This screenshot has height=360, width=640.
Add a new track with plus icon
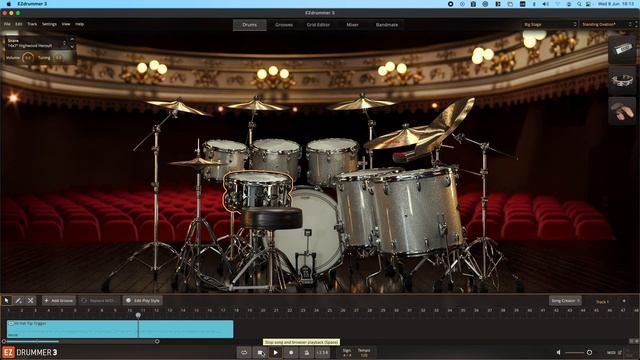click(624, 301)
